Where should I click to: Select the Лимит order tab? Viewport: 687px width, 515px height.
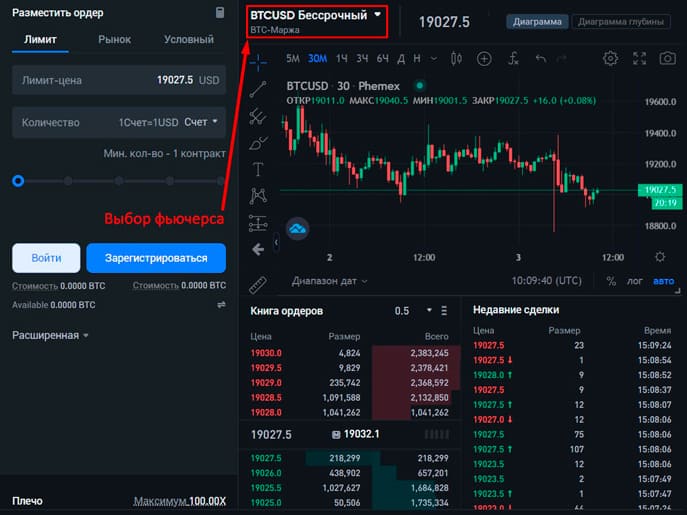[x=40, y=39]
